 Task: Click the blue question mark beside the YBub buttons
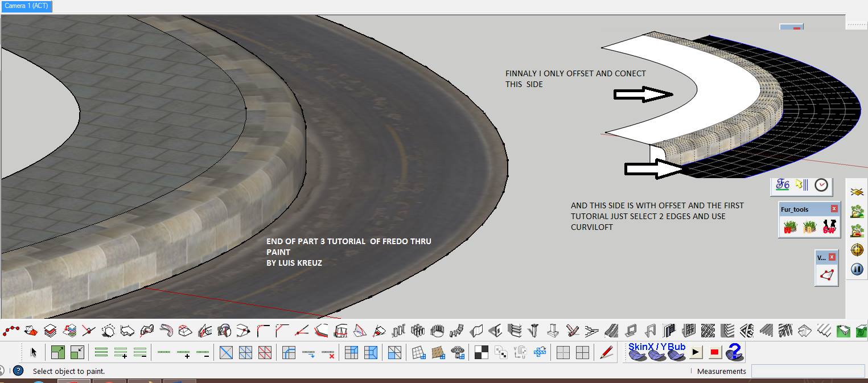734,352
